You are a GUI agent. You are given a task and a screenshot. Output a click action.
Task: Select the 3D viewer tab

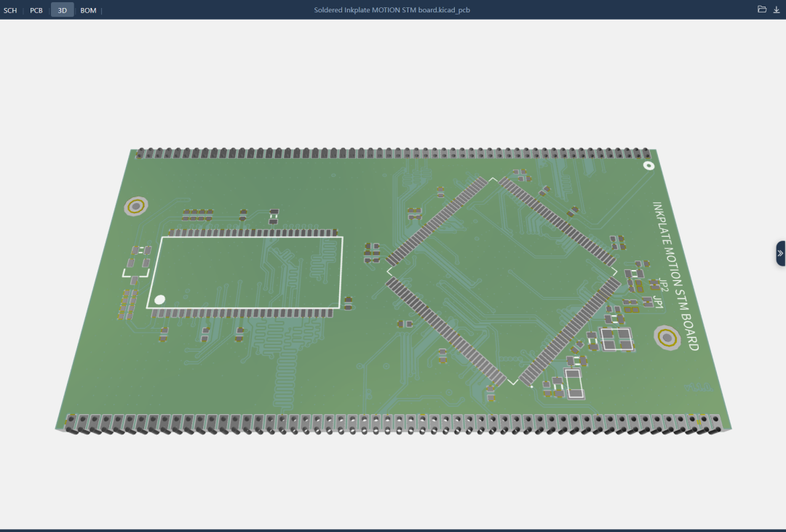[62, 10]
